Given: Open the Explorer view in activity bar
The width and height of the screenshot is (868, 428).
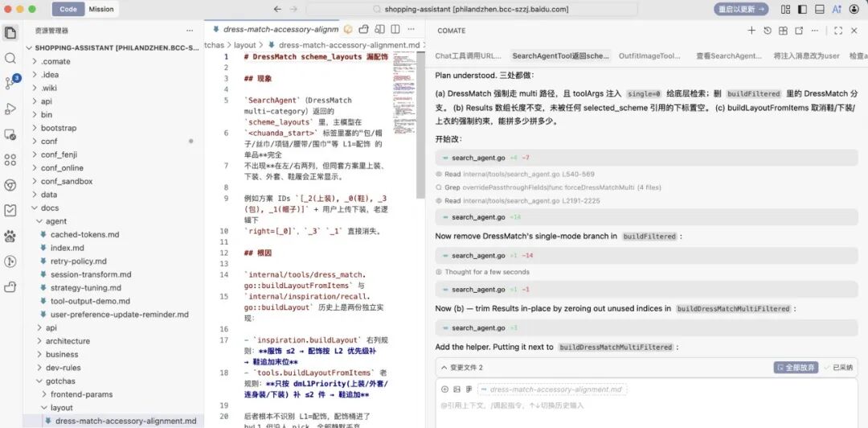Looking at the screenshot, I should (x=10, y=32).
